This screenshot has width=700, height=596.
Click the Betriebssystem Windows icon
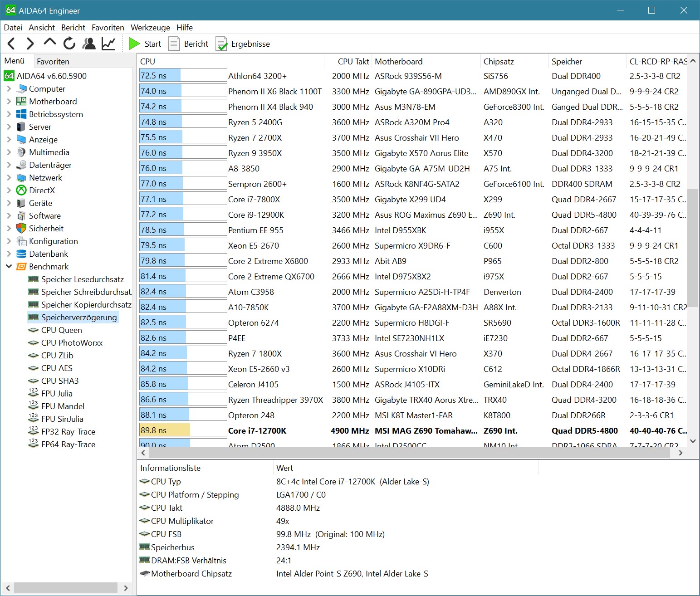(21, 114)
